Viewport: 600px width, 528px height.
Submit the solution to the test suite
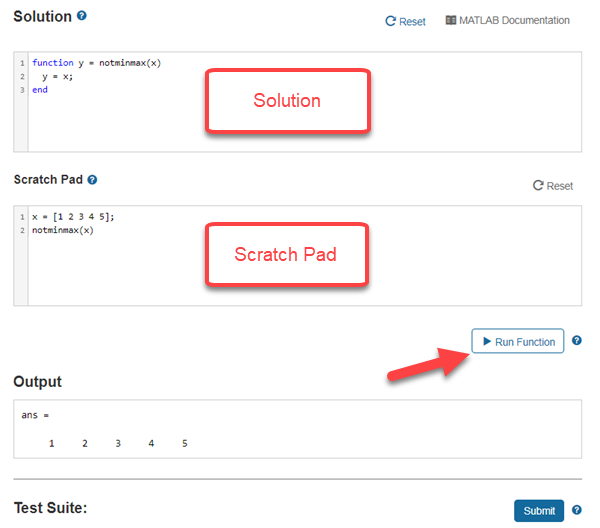pos(539,511)
